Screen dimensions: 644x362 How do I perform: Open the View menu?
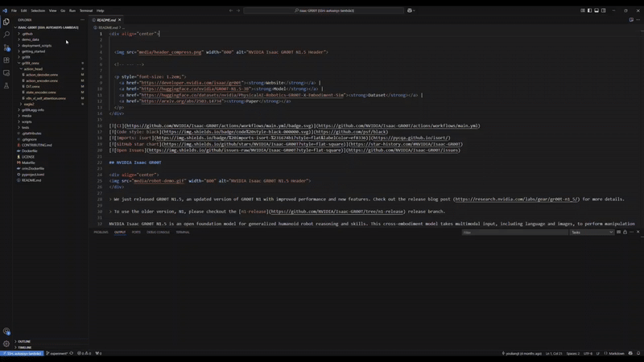tap(52, 10)
